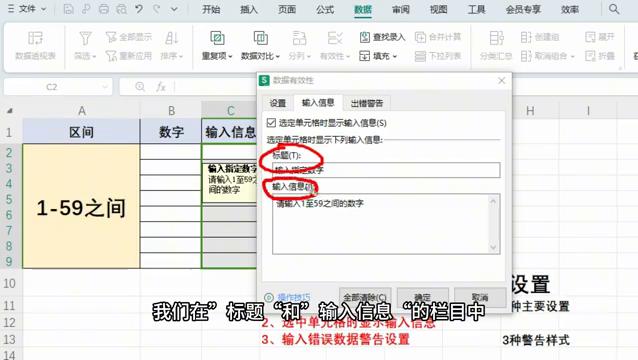Screen dimensions: 638x360
Task: Click the zoom lens icon by formula bar
Action: [x=140, y=87]
